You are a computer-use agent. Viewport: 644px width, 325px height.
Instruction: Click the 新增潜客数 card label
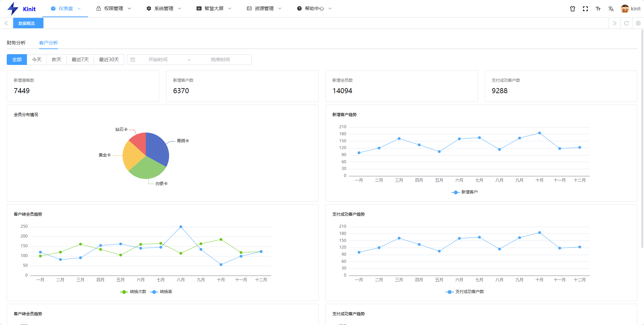(x=24, y=80)
